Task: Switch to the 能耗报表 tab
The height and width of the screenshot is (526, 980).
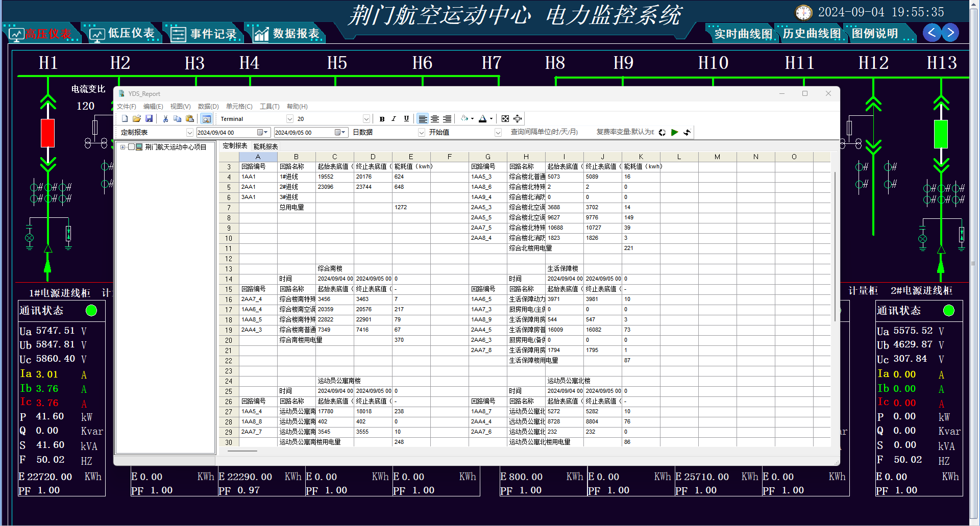Action: [x=266, y=146]
